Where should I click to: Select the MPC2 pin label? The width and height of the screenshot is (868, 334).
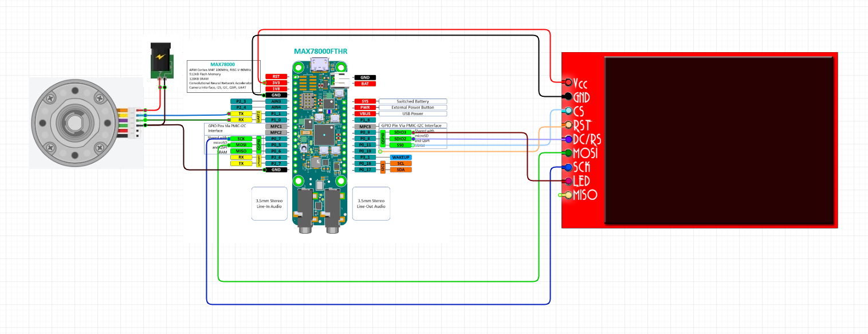[276, 132]
